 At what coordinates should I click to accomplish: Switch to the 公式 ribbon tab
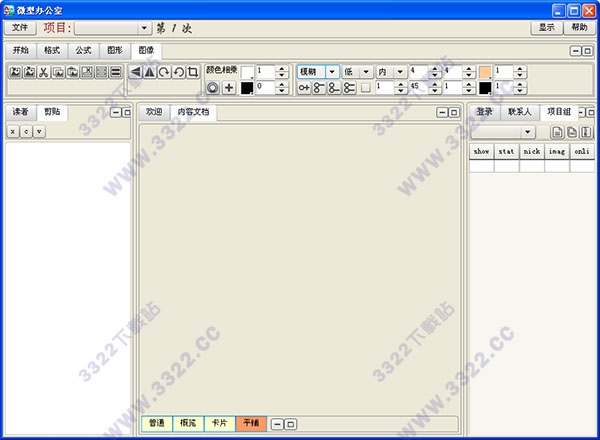point(83,50)
